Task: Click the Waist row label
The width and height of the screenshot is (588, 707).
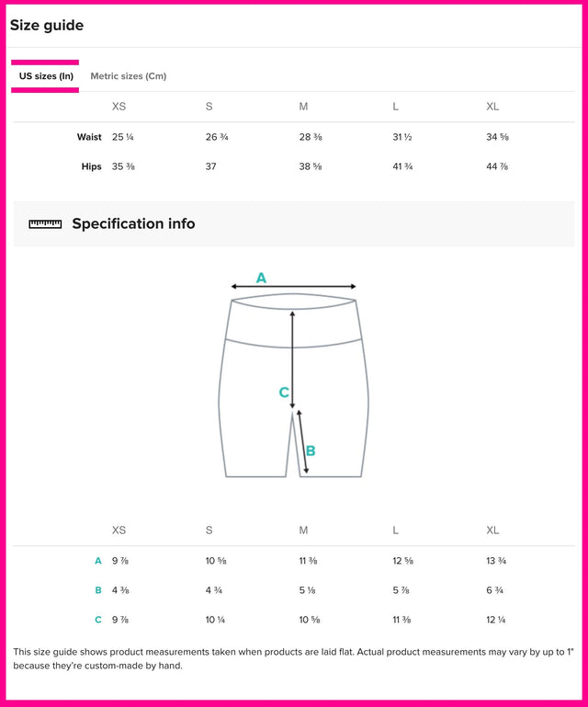Action: (89, 137)
